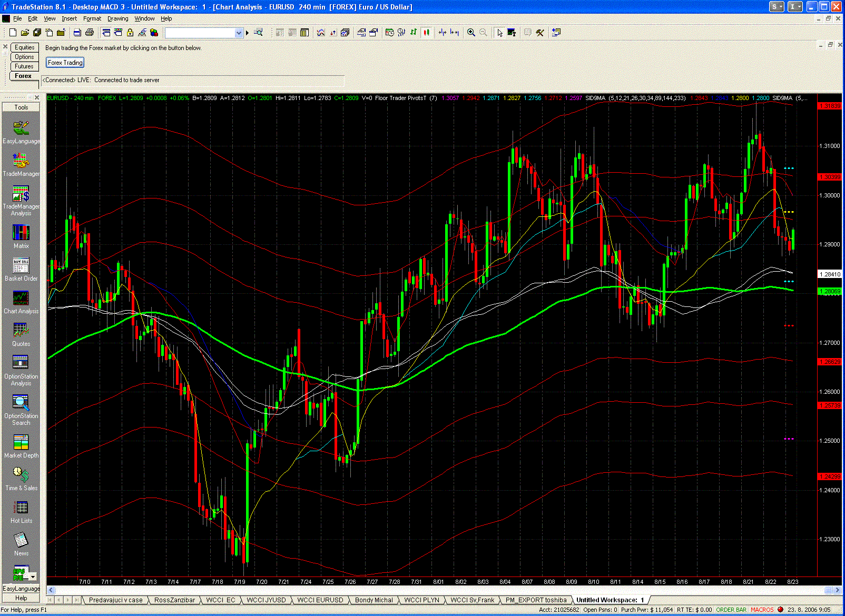Open Basket Order tool
The image size is (845, 616).
pos(21,269)
